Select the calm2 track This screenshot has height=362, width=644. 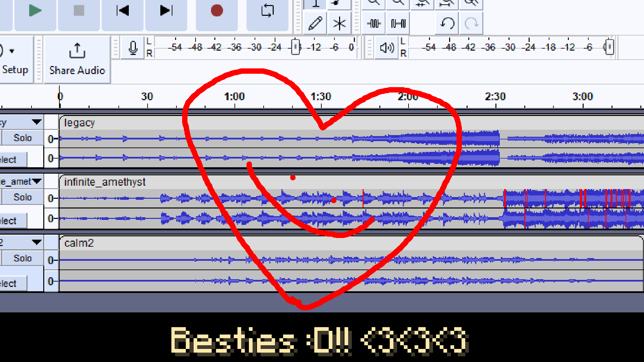[x=13, y=283]
